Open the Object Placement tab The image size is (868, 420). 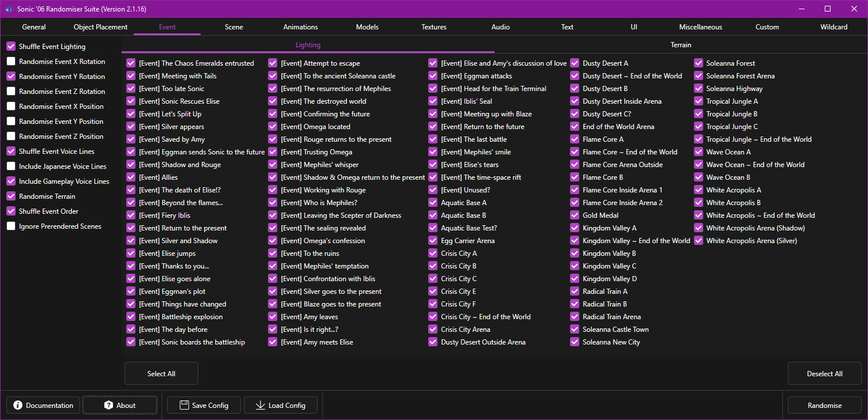100,27
